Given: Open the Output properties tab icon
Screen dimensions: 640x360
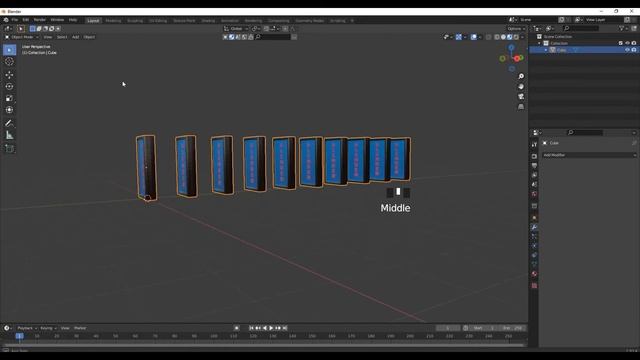Looking at the screenshot, I should pos(534,165).
